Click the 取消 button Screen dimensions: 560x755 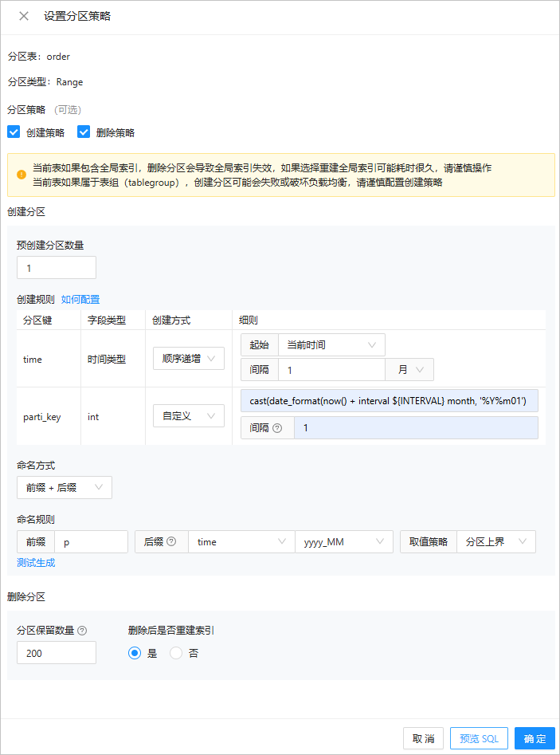[423, 738]
